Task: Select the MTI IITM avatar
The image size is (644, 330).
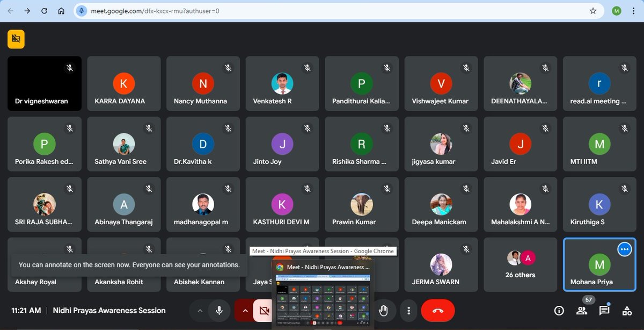Action: pos(599,144)
